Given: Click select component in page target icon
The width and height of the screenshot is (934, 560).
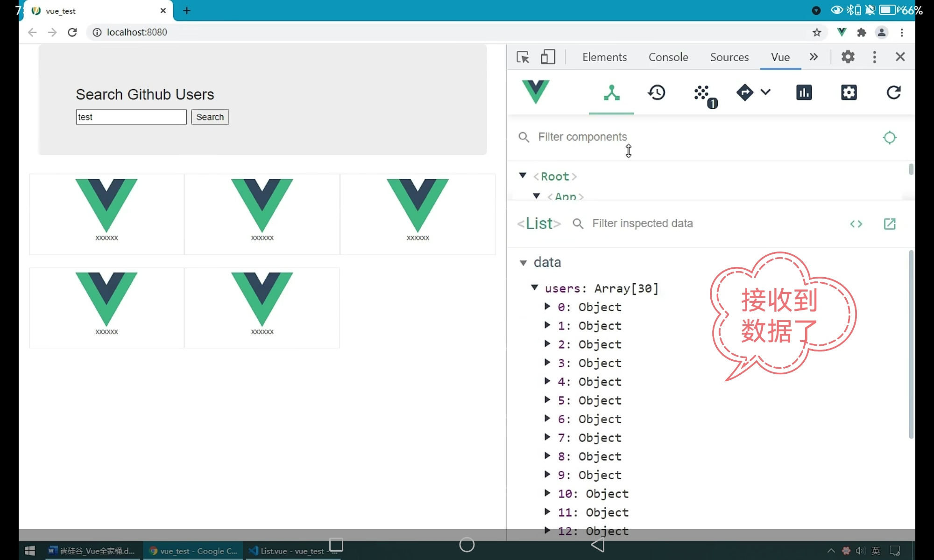Looking at the screenshot, I should pyautogui.click(x=890, y=138).
